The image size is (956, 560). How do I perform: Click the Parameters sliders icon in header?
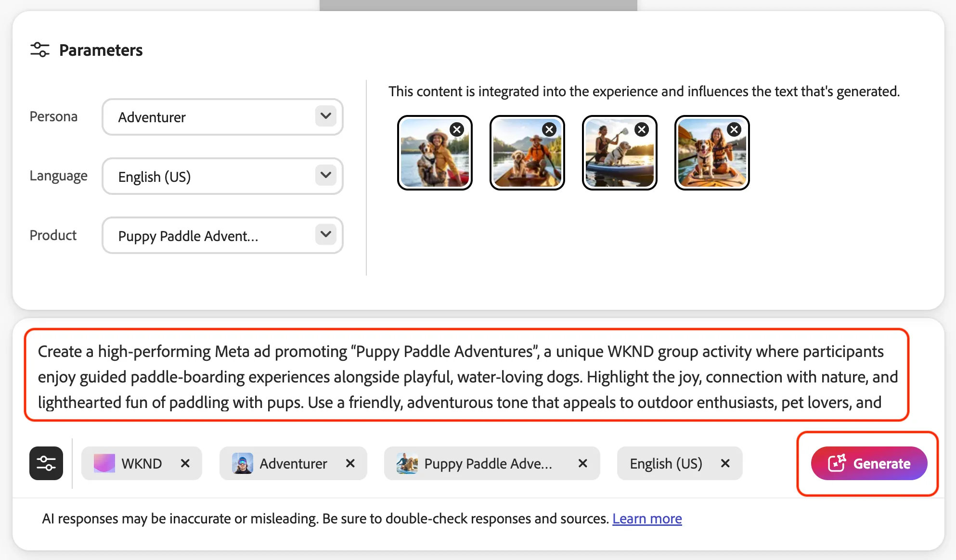(x=40, y=50)
